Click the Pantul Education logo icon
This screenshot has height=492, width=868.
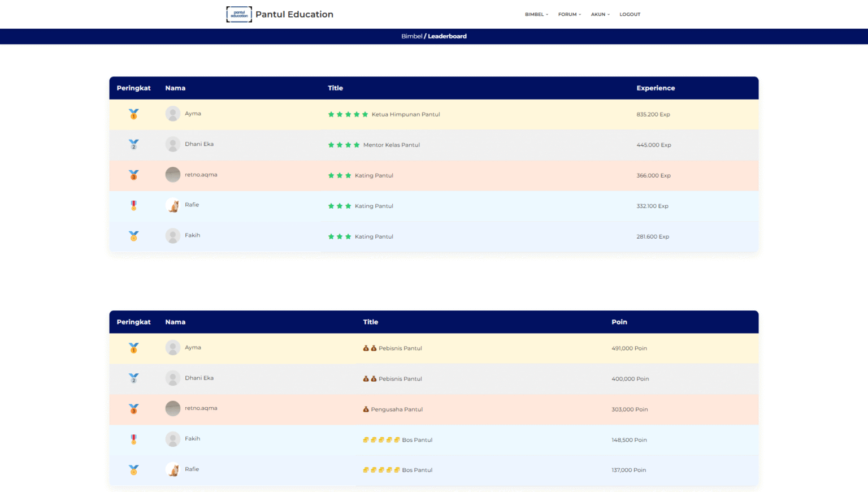pos(239,14)
